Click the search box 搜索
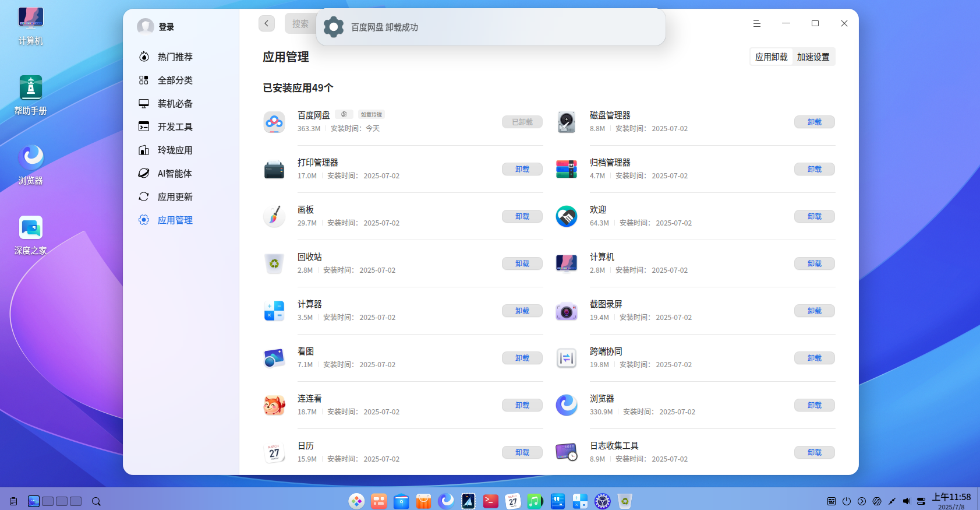Screen dimensions: 980x510 300,23
